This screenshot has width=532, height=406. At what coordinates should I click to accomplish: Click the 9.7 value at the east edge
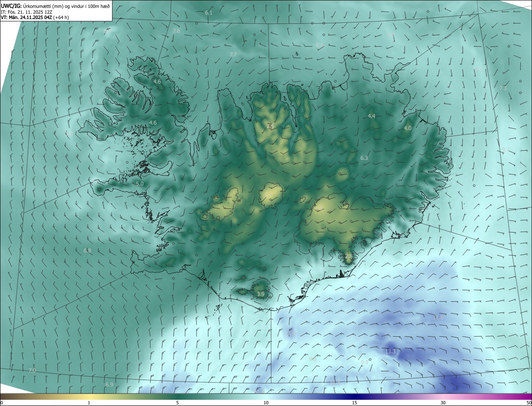pos(505,149)
